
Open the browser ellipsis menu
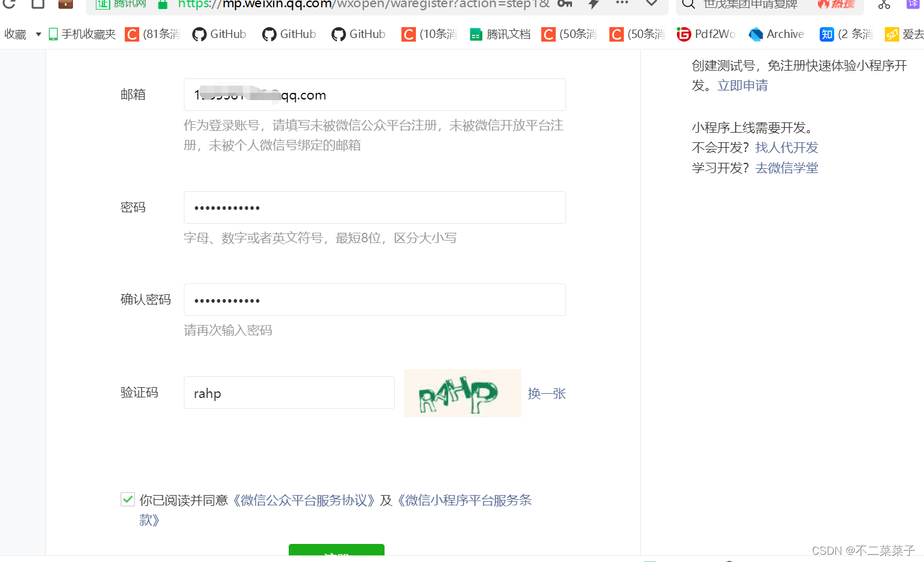[x=622, y=4]
